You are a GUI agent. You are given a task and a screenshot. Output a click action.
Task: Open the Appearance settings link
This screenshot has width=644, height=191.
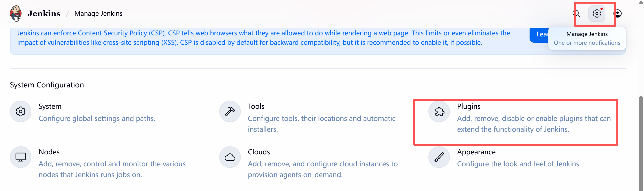click(x=476, y=152)
